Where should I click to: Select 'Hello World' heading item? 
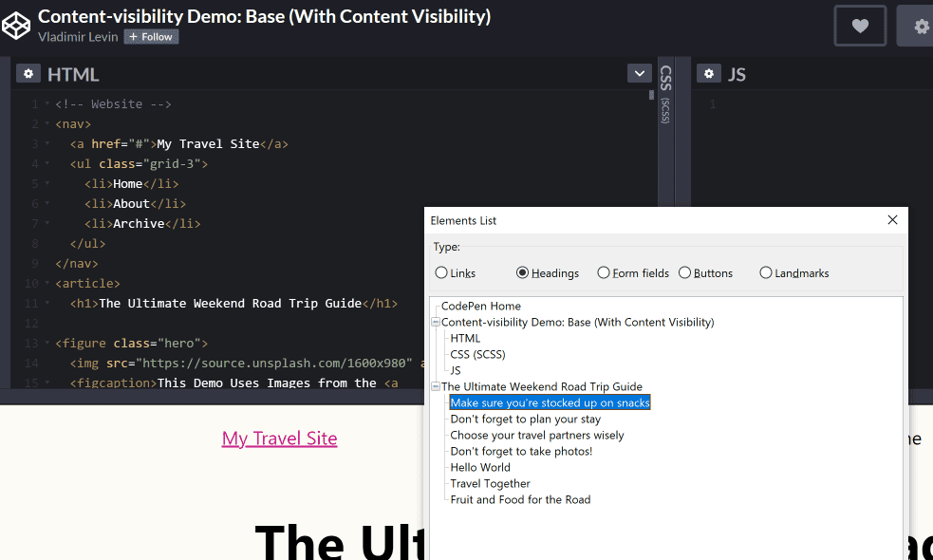[x=480, y=467]
